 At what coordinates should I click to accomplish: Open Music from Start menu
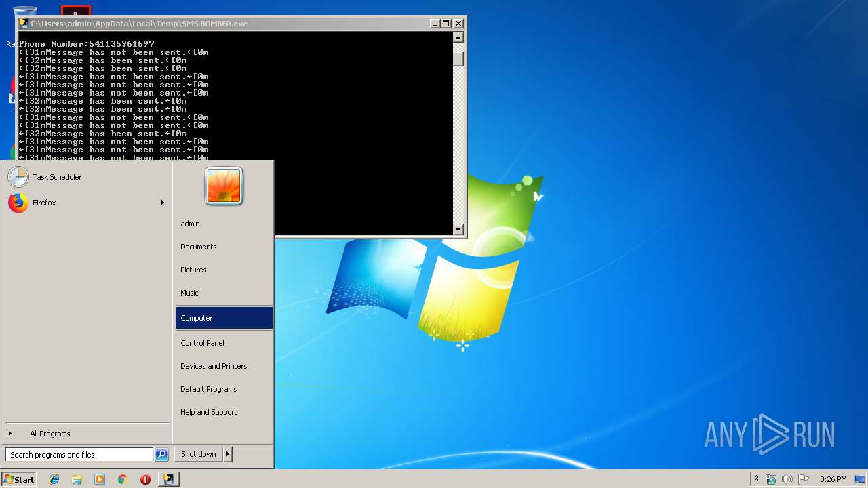pos(224,293)
